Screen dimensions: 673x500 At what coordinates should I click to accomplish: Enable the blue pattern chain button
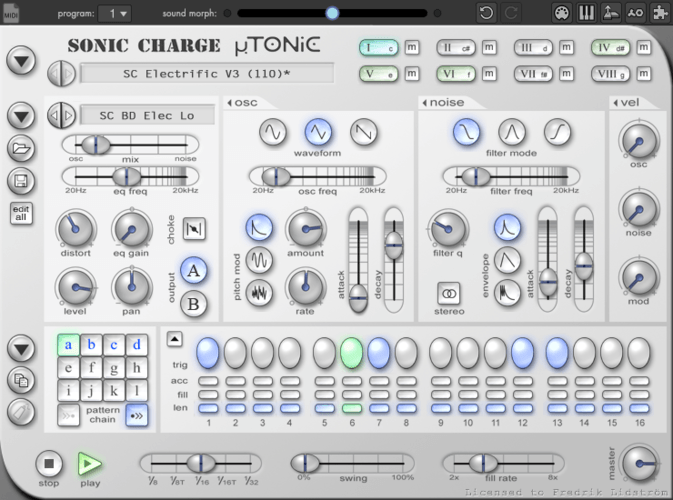point(136,415)
